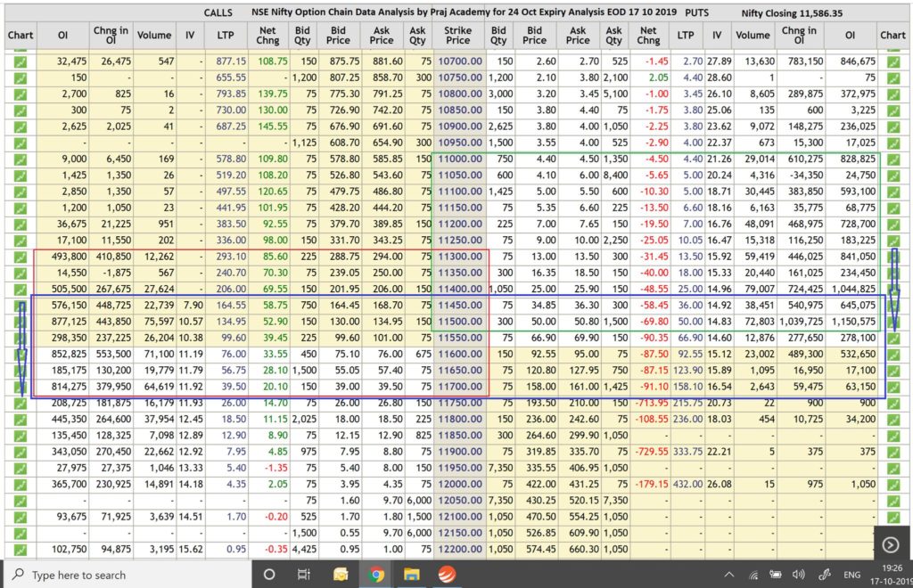Click call-side chart icon in 11000 strike row

20,159
